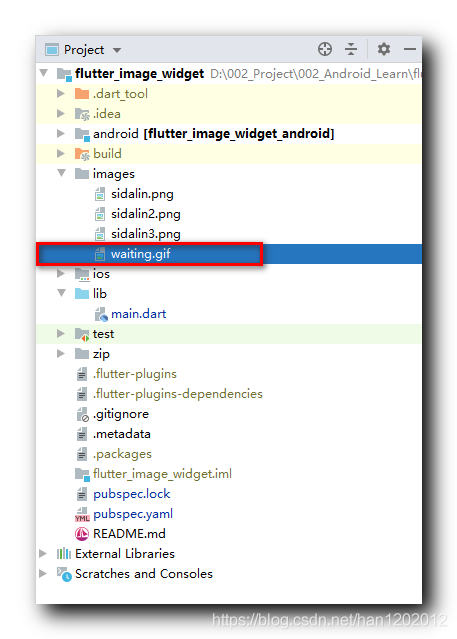Click the sidalin.png image file icon

coord(100,194)
